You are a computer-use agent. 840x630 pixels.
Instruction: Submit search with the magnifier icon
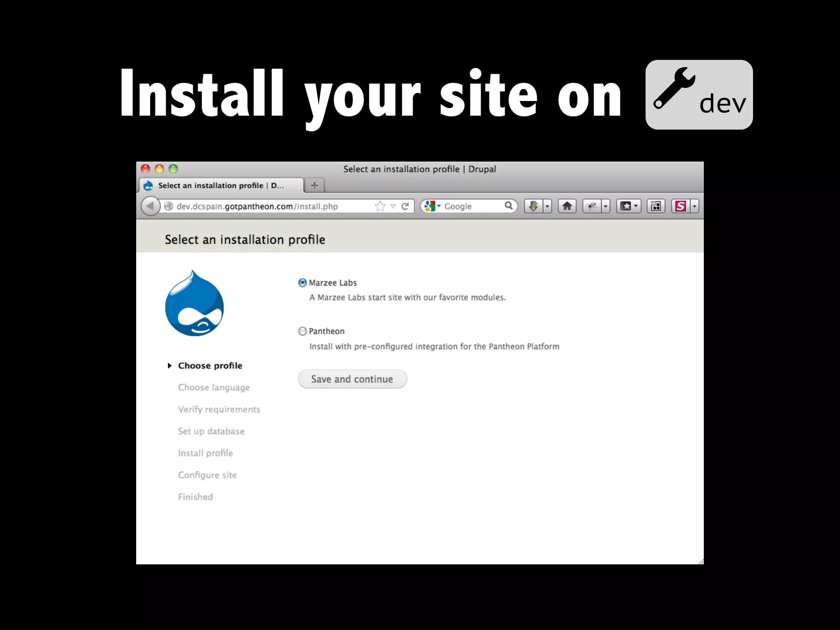click(x=509, y=206)
